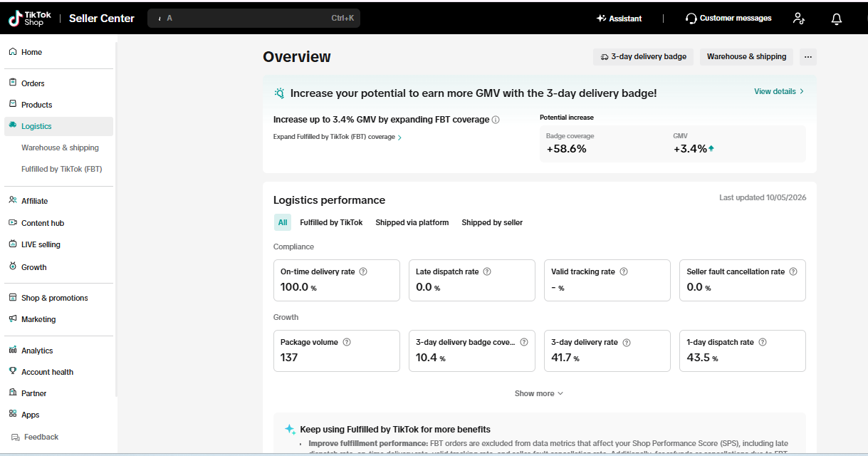Click the 3-day delivery badge button

pyautogui.click(x=644, y=57)
